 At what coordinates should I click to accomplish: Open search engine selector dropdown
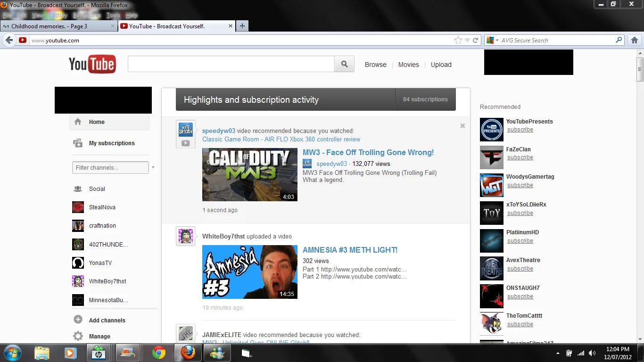point(492,41)
